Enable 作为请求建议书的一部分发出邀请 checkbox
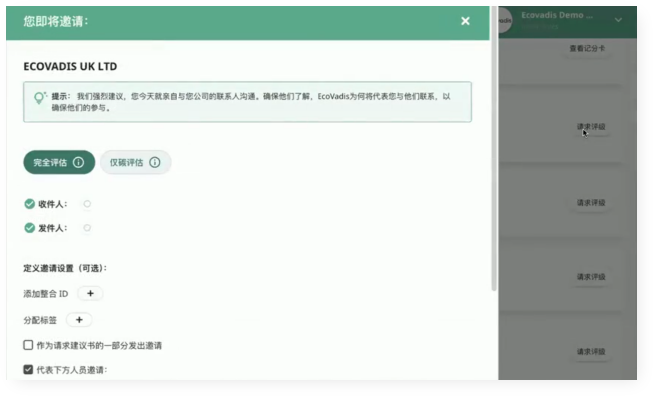653x396 pixels. [x=28, y=345]
